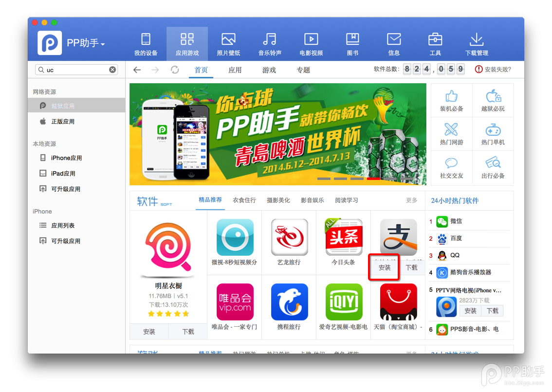
Task: Open the 微视 short video app
Action: [235, 237]
